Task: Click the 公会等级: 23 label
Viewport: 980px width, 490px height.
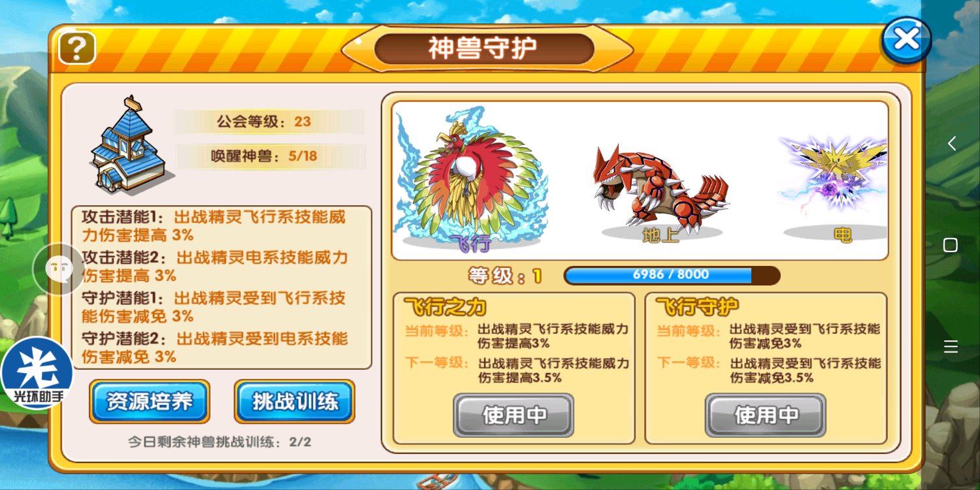Action: tap(269, 122)
